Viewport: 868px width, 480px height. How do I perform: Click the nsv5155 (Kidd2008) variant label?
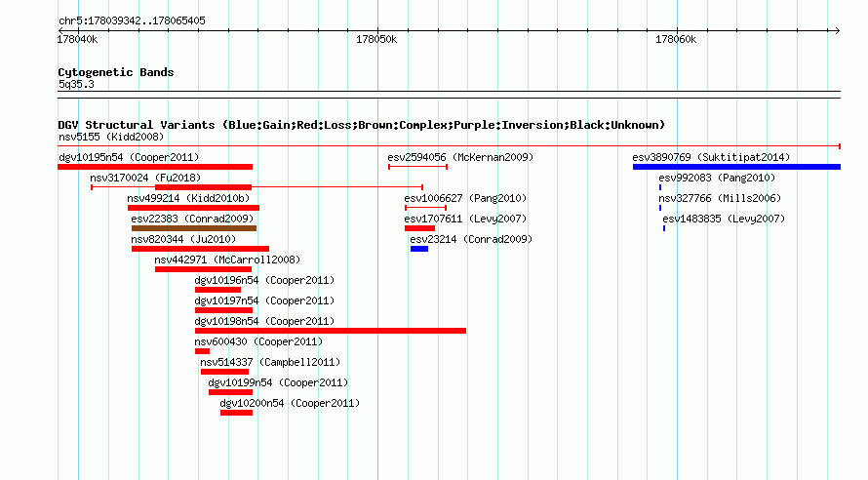coord(111,137)
